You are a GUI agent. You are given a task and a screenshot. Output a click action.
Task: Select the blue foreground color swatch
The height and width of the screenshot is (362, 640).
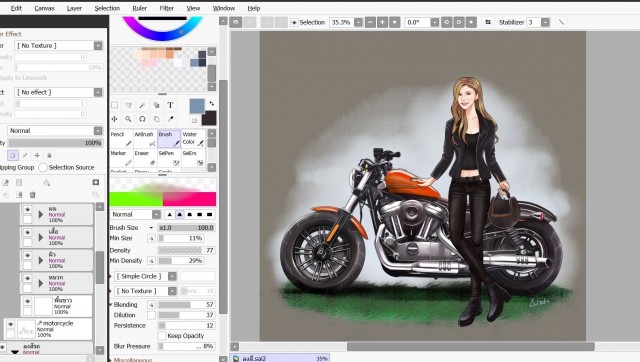click(x=197, y=106)
